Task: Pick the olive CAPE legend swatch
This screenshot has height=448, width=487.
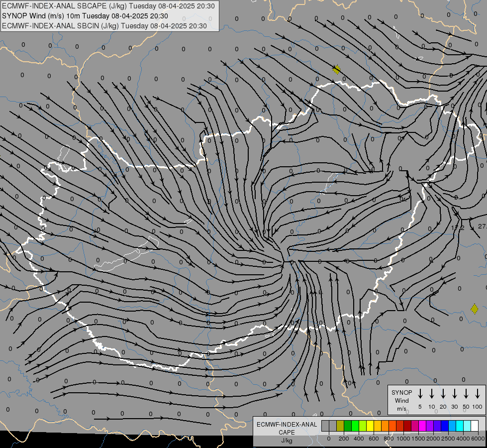Action: pyautogui.click(x=340, y=426)
